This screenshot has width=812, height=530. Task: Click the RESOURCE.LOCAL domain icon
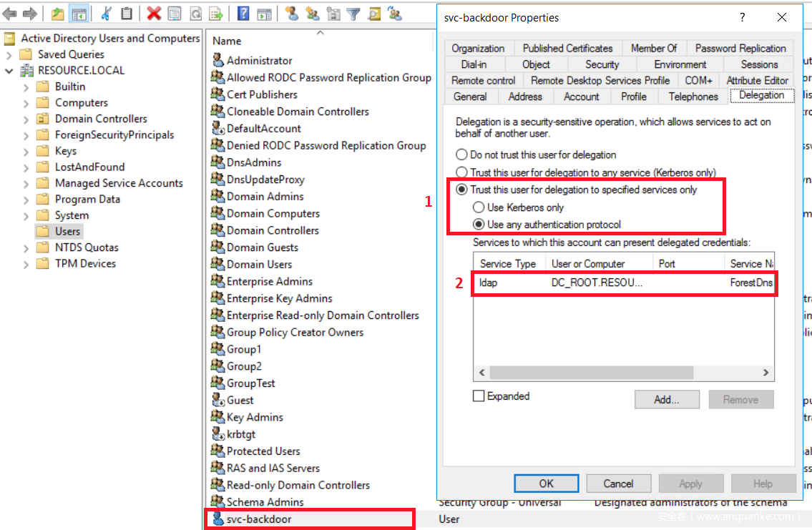(27, 70)
